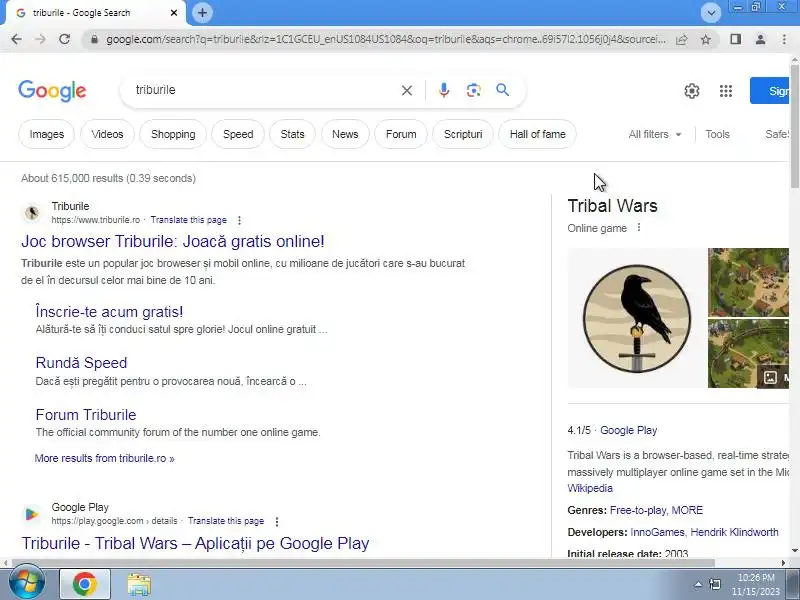The width and height of the screenshot is (800, 600).
Task: Reload the page with the refresh icon
Action: tap(64, 39)
